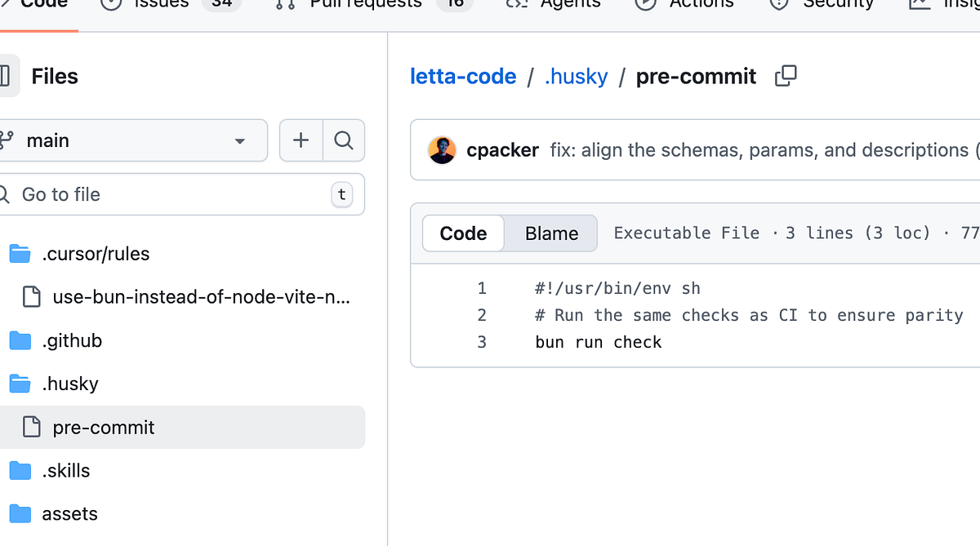Select the pre-commit file in the tree
Viewport: 980px width, 546px height.
(180, 427)
